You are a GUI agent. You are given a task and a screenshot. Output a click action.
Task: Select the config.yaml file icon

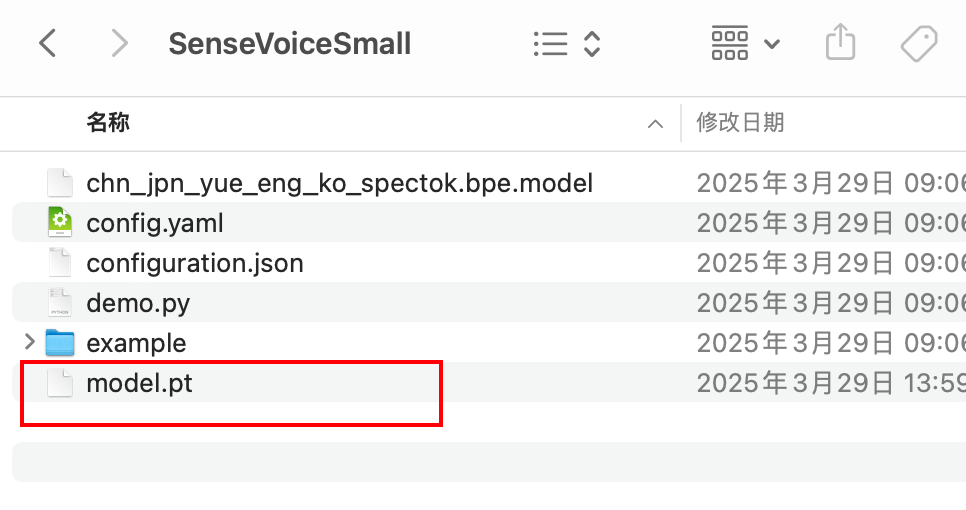(60, 223)
